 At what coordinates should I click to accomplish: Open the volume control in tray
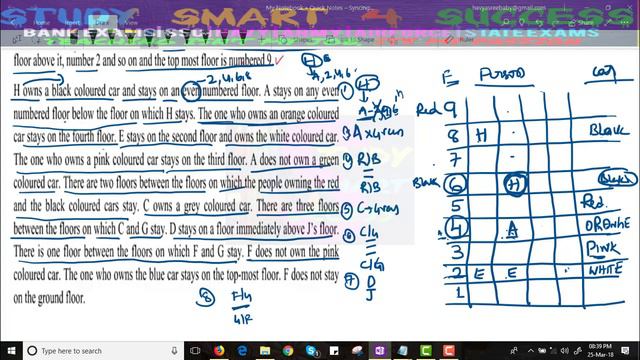[565, 351]
